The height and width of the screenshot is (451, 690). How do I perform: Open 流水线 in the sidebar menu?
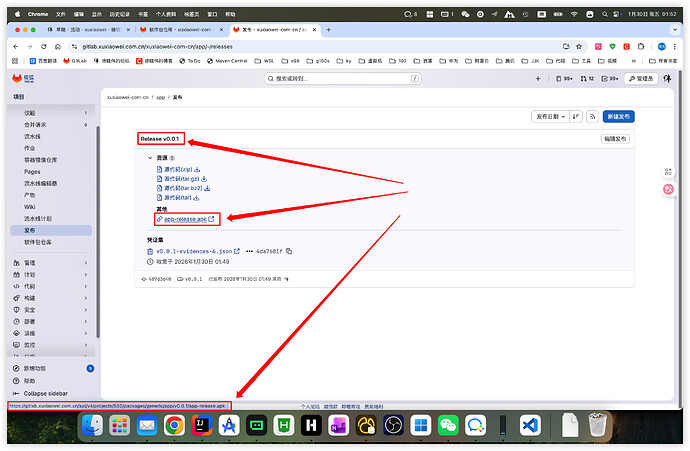[34, 136]
